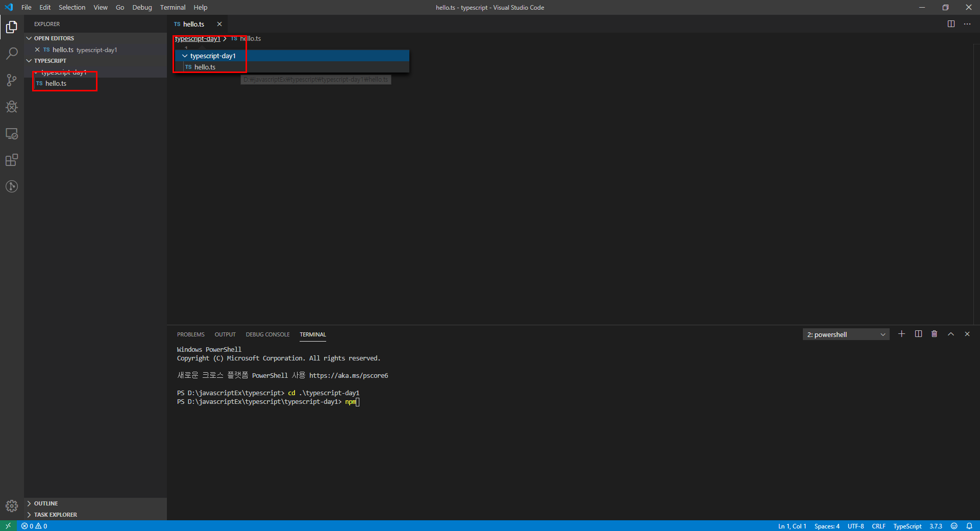The width and height of the screenshot is (980, 531).
Task: Change file encoding UTF-8
Action: tap(856, 526)
